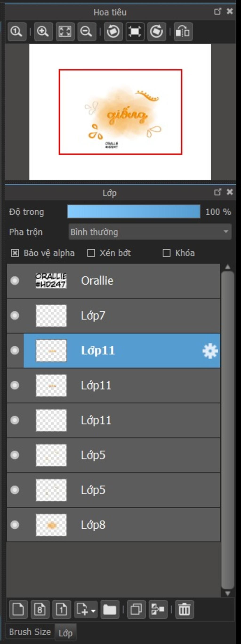The height and width of the screenshot is (644, 241).
Task: Duplicate the current layer
Action: pos(137,609)
